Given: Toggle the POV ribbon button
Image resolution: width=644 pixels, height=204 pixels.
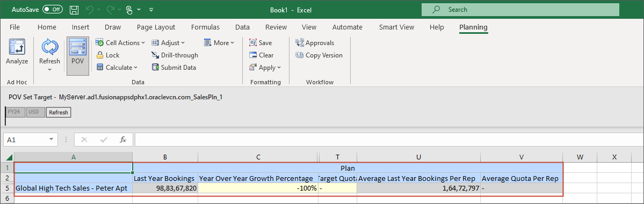Looking at the screenshot, I should (x=78, y=56).
